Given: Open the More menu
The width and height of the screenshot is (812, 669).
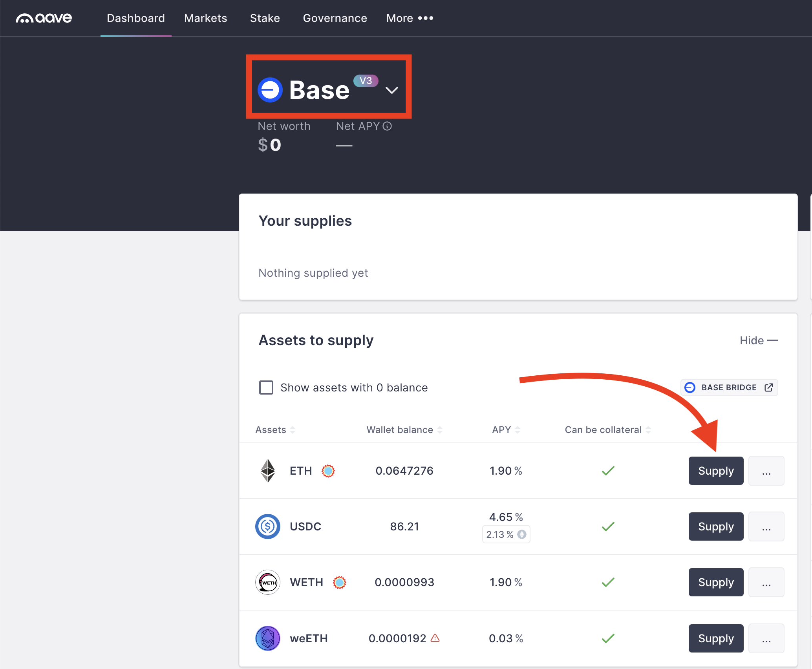Looking at the screenshot, I should tap(410, 18).
